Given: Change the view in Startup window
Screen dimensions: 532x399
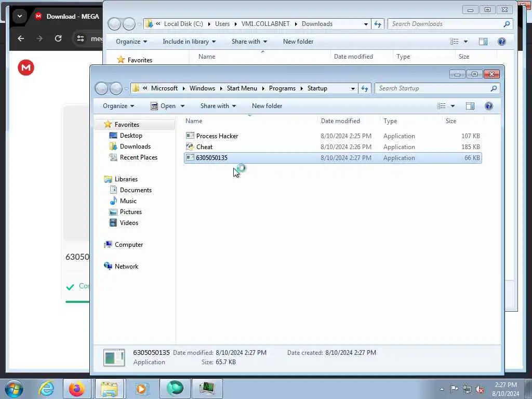Looking at the screenshot, I should click(442, 106).
